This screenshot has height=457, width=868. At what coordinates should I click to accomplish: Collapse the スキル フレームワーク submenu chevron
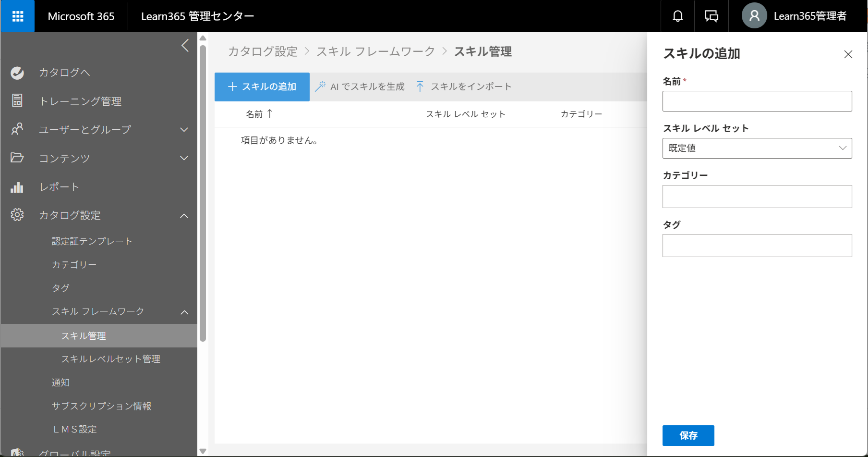184,312
